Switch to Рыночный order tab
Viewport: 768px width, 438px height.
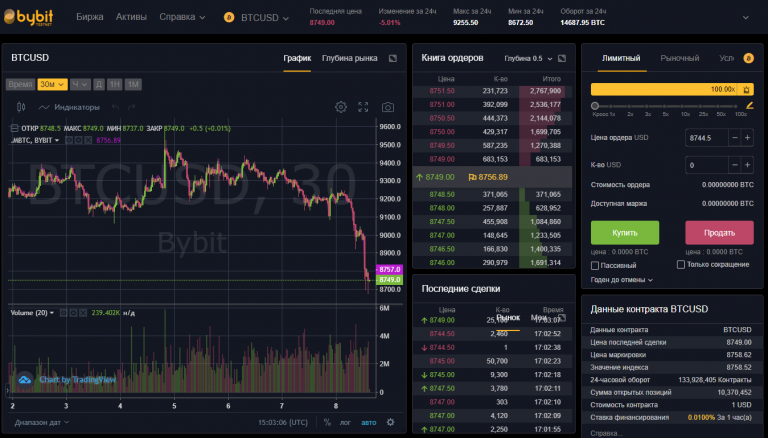pyautogui.click(x=680, y=58)
